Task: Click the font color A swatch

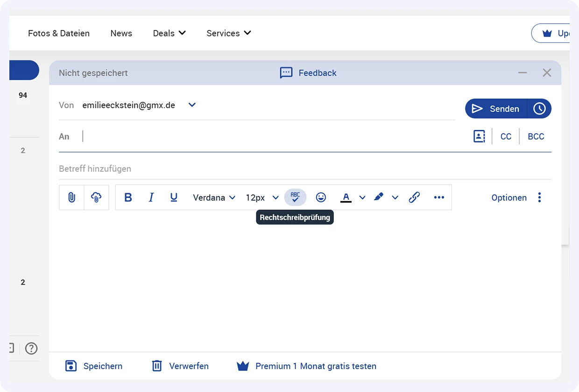Action: pos(346,197)
